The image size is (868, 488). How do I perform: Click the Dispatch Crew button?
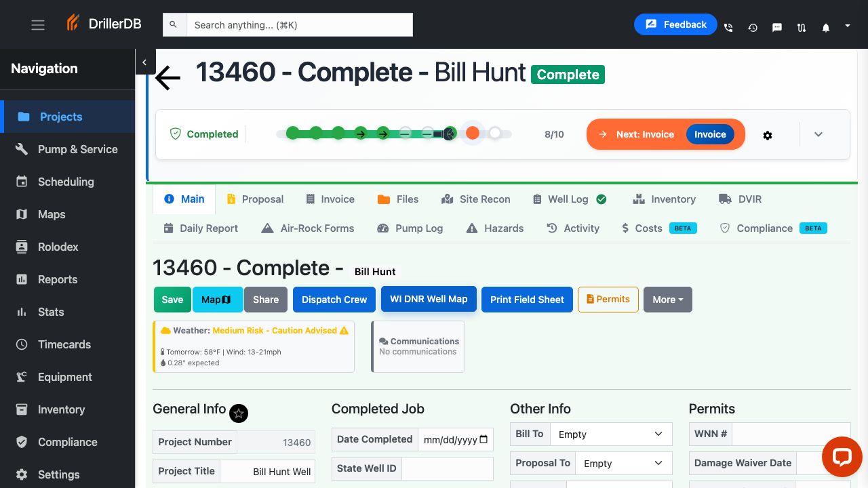[334, 299]
